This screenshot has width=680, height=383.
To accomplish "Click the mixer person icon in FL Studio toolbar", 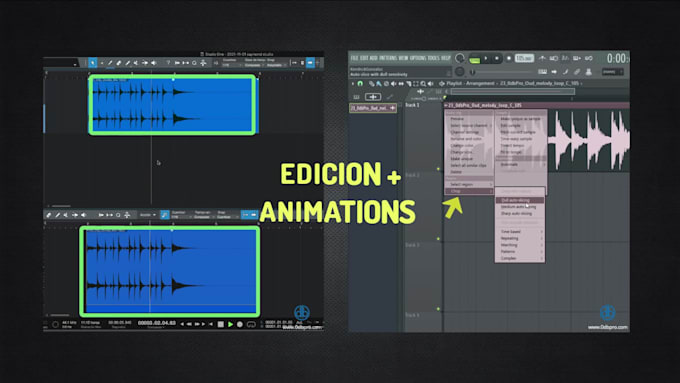I will pyautogui.click(x=588, y=72).
